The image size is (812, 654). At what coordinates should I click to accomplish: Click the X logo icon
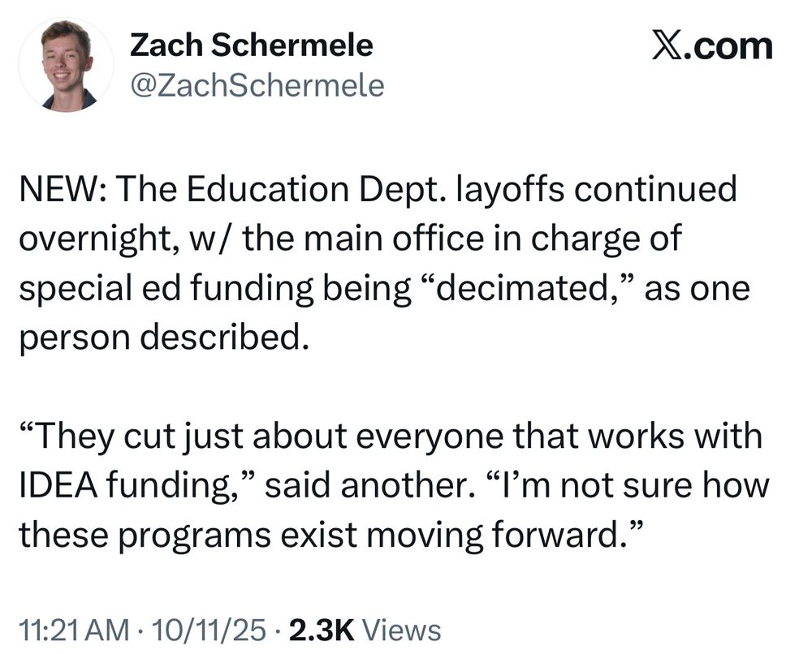coord(667,46)
